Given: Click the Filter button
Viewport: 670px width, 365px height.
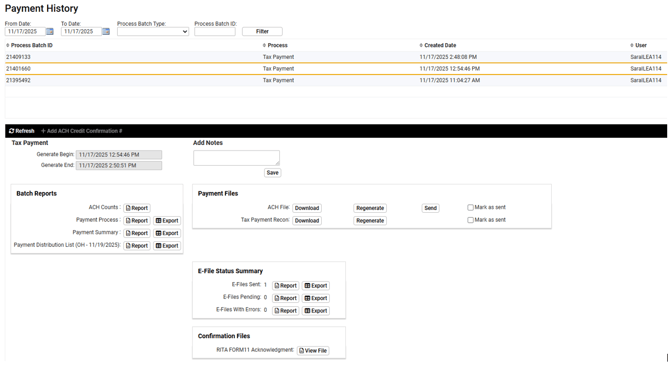Looking at the screenshot, I should [x=262, y=32].
